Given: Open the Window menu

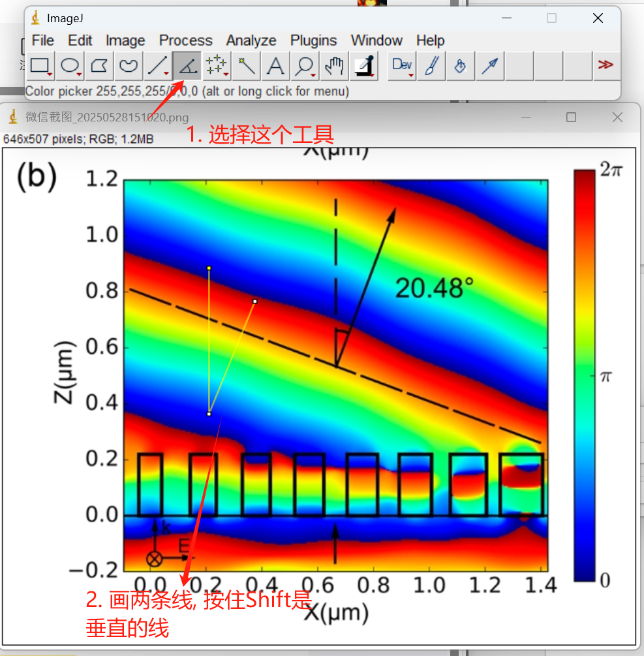Looking at the screenshot, I should pos(376,40).
